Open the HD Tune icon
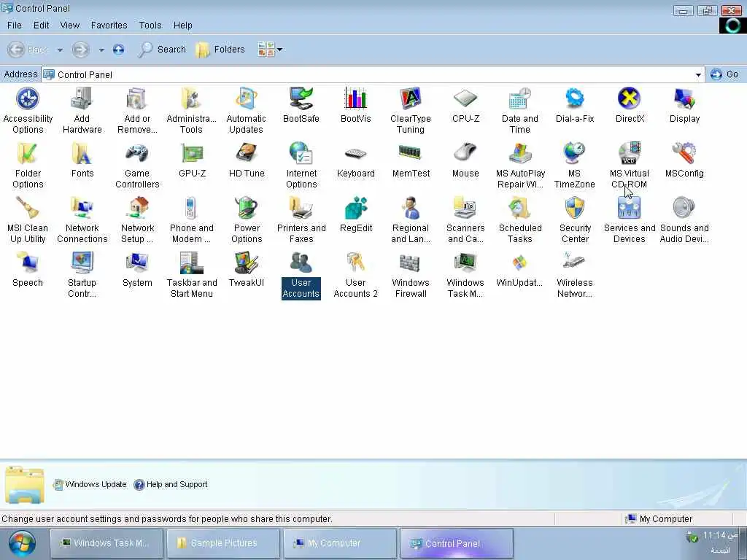Image resolution: width=747 pixels, height=560 pixels. [247, 153]
